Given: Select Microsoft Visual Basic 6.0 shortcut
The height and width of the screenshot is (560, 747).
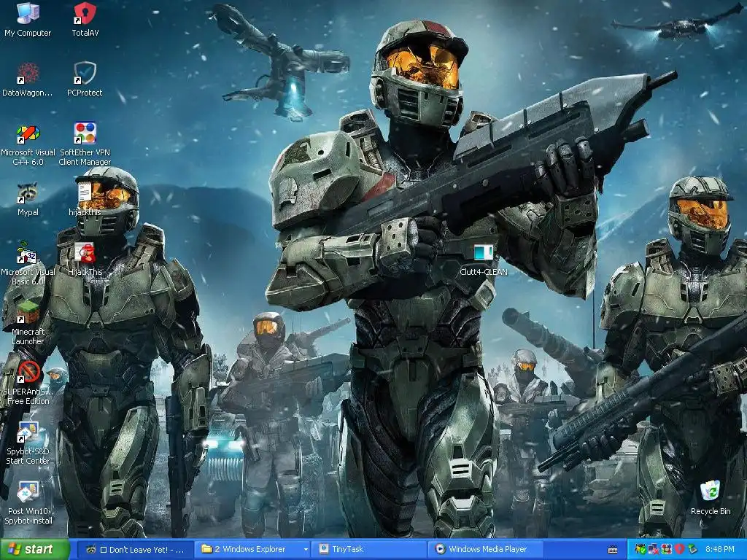Looking at the screenshot, I should (28, 264).
